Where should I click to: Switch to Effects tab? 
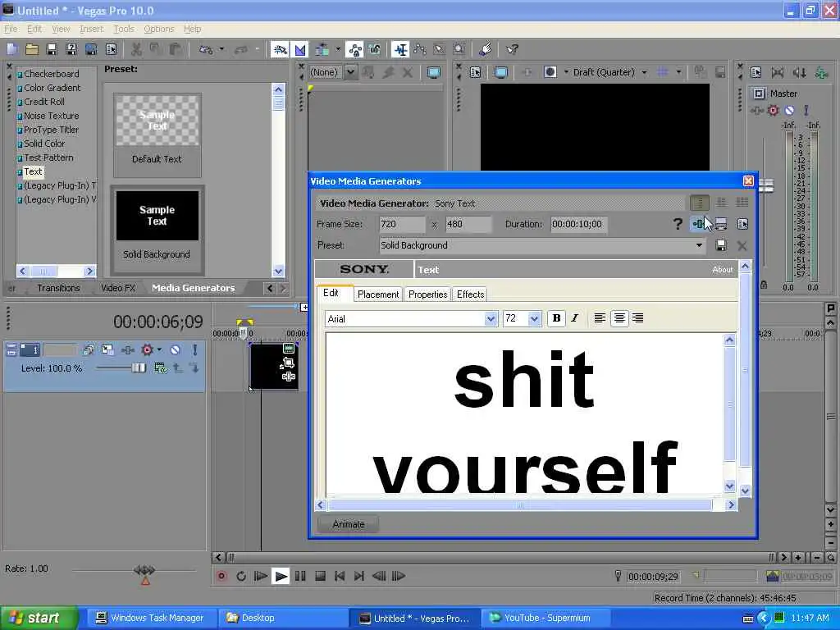pos(470,294)
